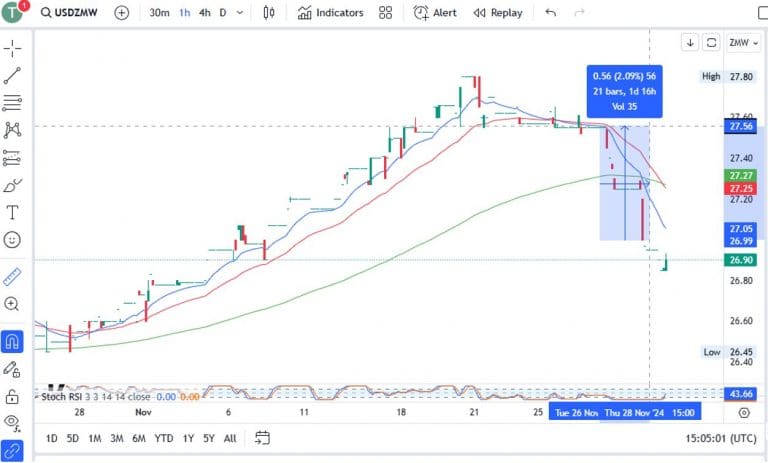Open the Indicators dialog

pos(331,13)
